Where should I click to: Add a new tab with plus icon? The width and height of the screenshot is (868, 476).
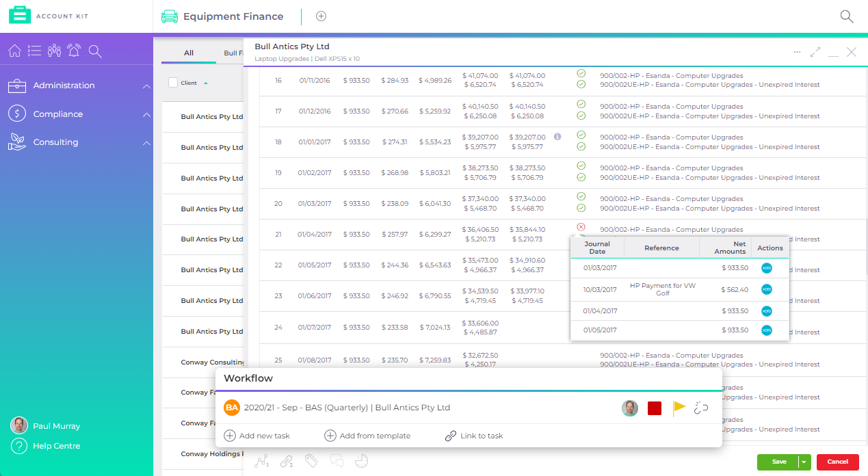point(321,16)
